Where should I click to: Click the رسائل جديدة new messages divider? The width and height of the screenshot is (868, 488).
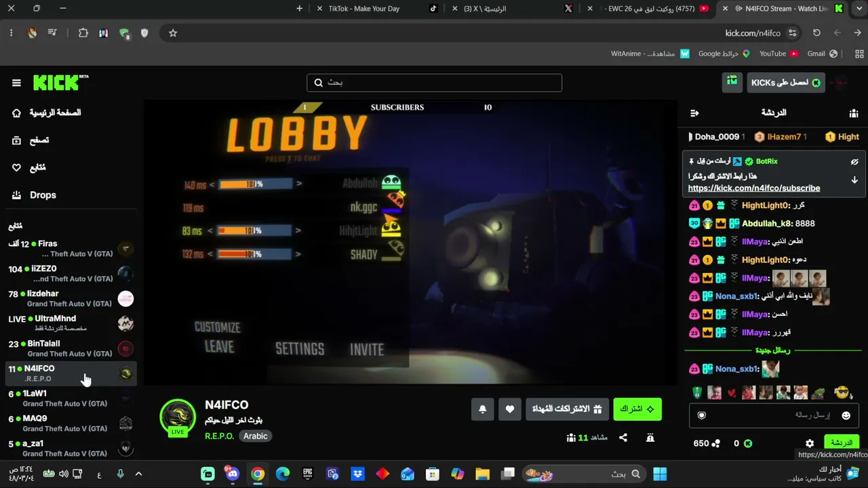[x=772, y=350]
